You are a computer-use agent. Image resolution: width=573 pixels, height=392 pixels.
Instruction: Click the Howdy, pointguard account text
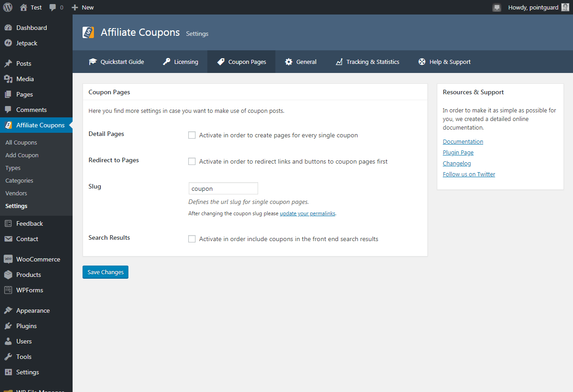(533, 7)
